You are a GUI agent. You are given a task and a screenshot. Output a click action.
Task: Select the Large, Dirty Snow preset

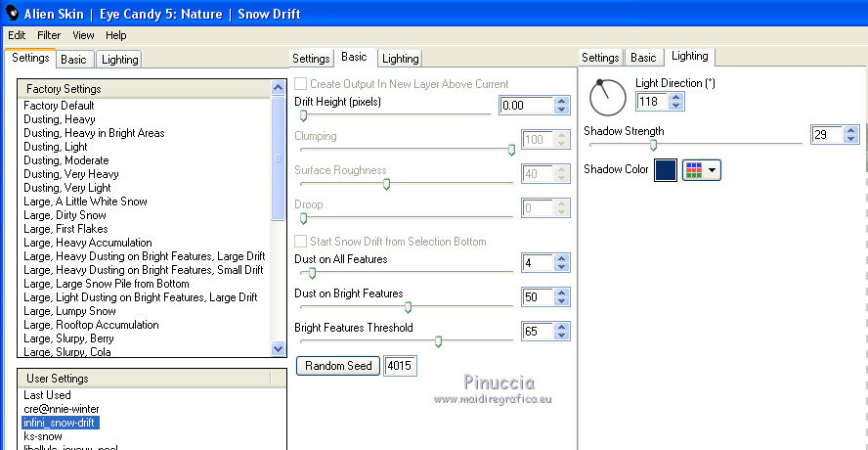coord(65,215)
